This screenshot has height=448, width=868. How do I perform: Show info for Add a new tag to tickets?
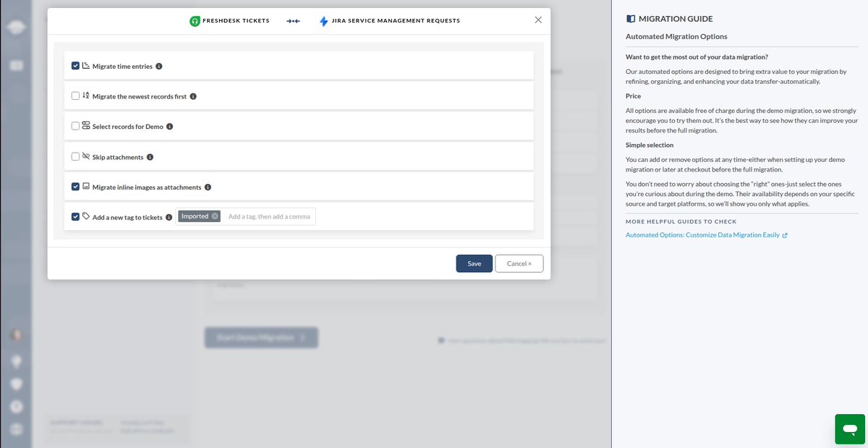[x=169, y=217]
